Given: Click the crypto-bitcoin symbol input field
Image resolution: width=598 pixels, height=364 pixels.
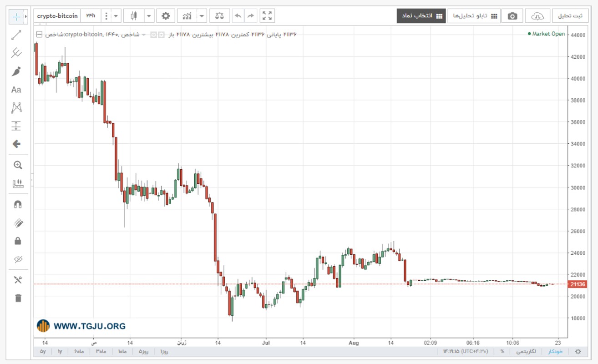Looking at the screenshot, I should pos(57,16).
